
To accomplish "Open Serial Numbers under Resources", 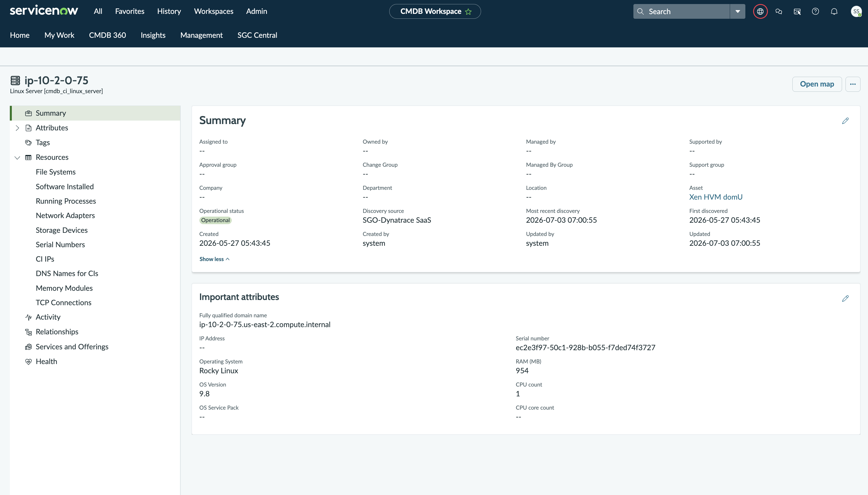I will (60, 245).
